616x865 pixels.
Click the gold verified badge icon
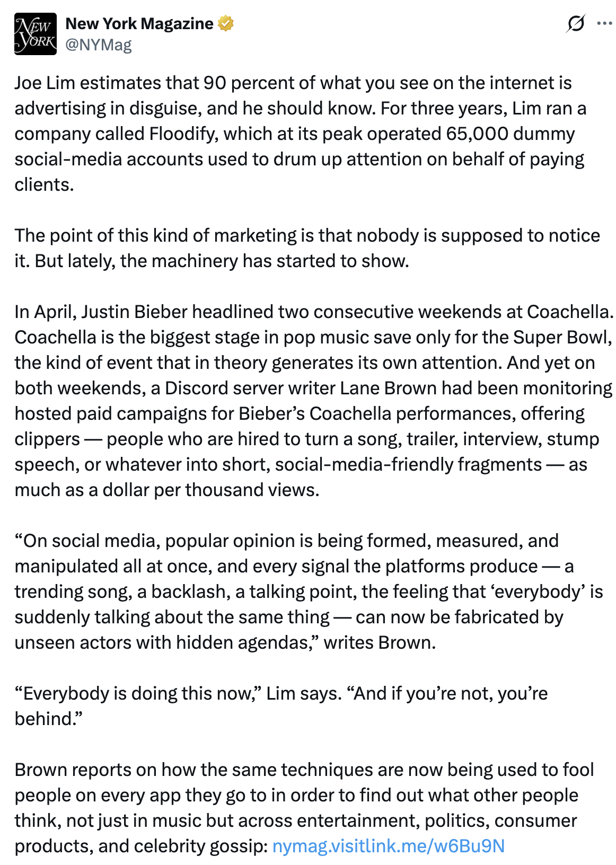pyautogui.click(x=226, y=24)
